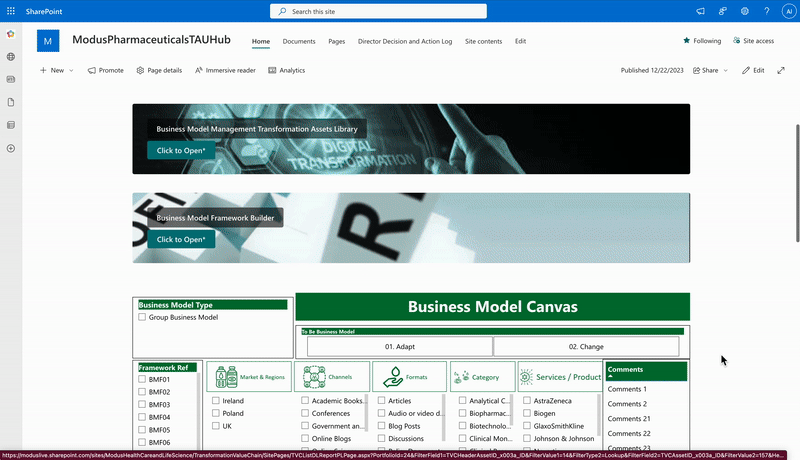Click the Following star icon

686,41
